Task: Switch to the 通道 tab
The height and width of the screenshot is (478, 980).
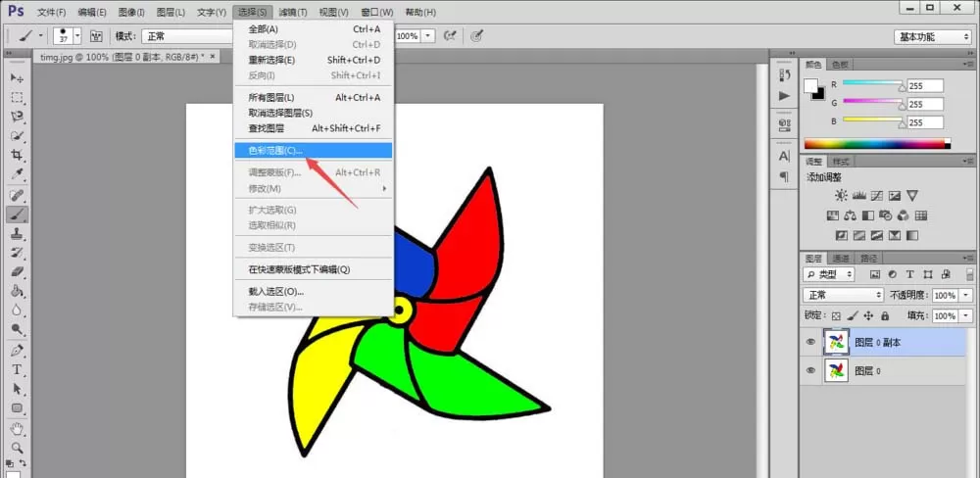Action: (841, 259)
